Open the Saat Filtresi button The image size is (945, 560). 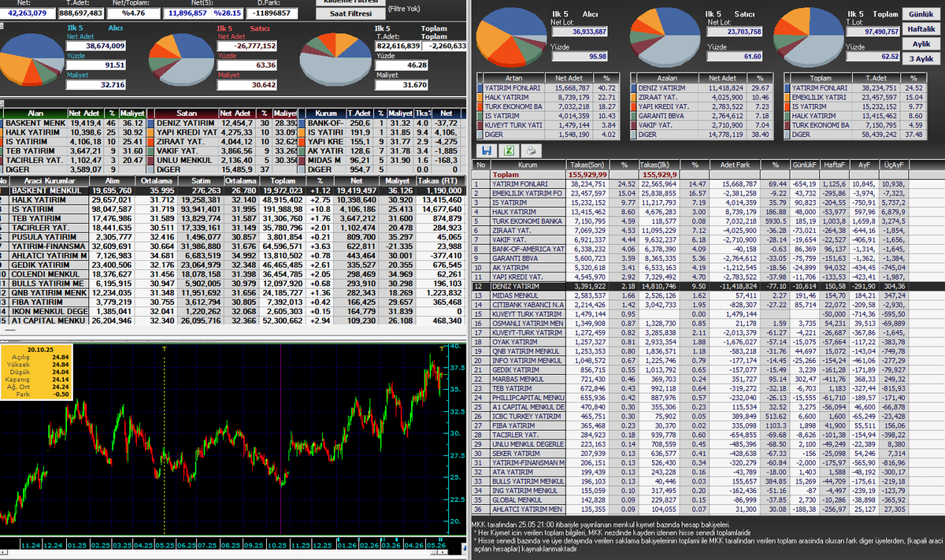pyautogui.click(x=350, y=13)
